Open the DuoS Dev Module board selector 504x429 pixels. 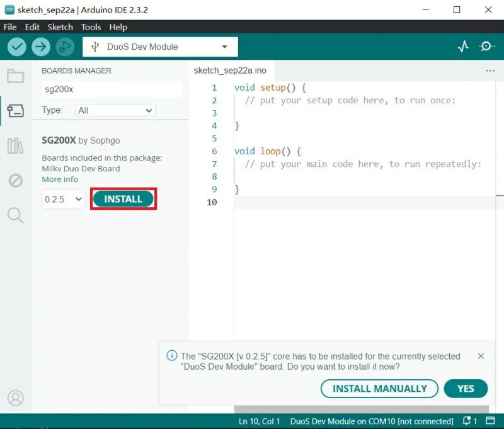pyautogui.click(x=159, y=47)
